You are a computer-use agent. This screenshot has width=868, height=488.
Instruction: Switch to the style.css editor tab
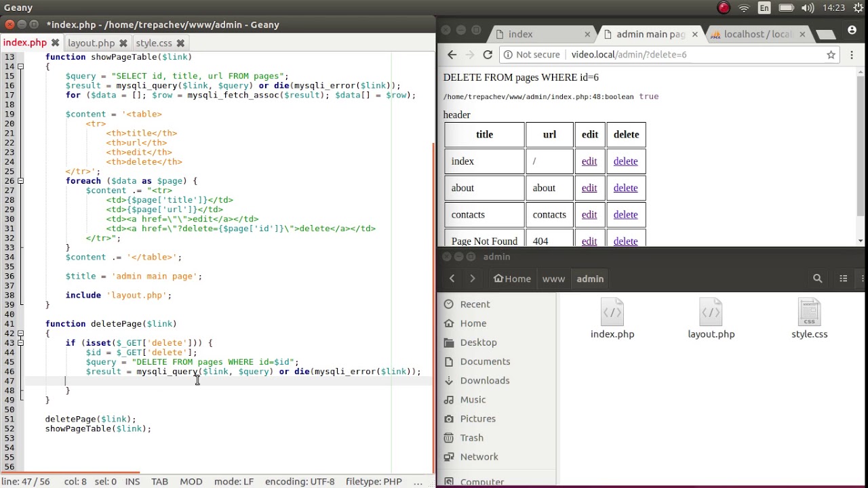click(154, 43)
